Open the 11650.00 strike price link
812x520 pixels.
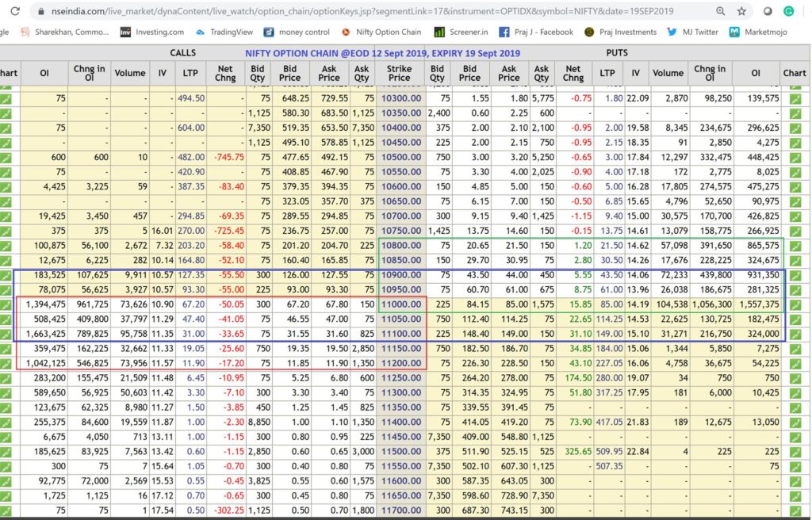(401, 496)
